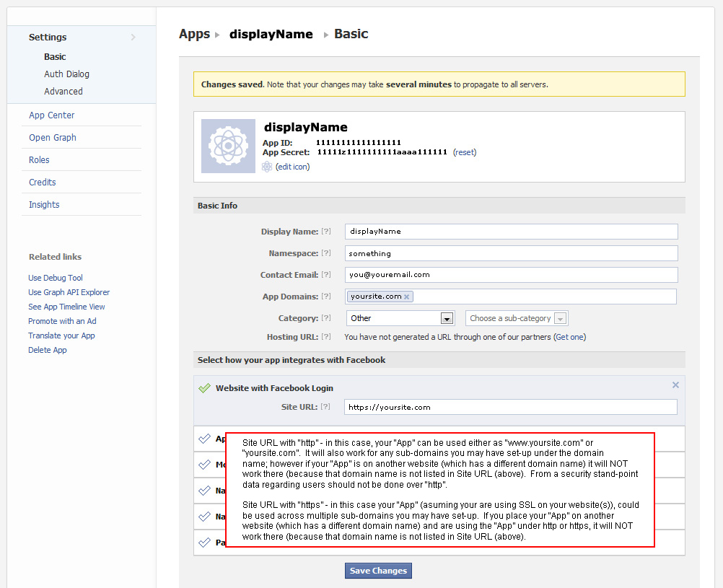The image size is (723, 588).
Task: Click the Site URL input field
Action: 511,407
